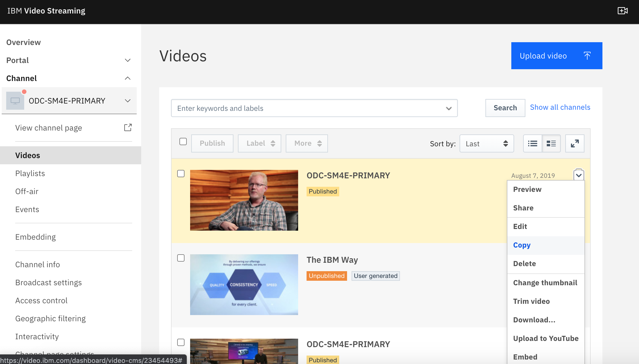Choose Delete from the video menu
The image size is (639, 364).
coord(546,264)
